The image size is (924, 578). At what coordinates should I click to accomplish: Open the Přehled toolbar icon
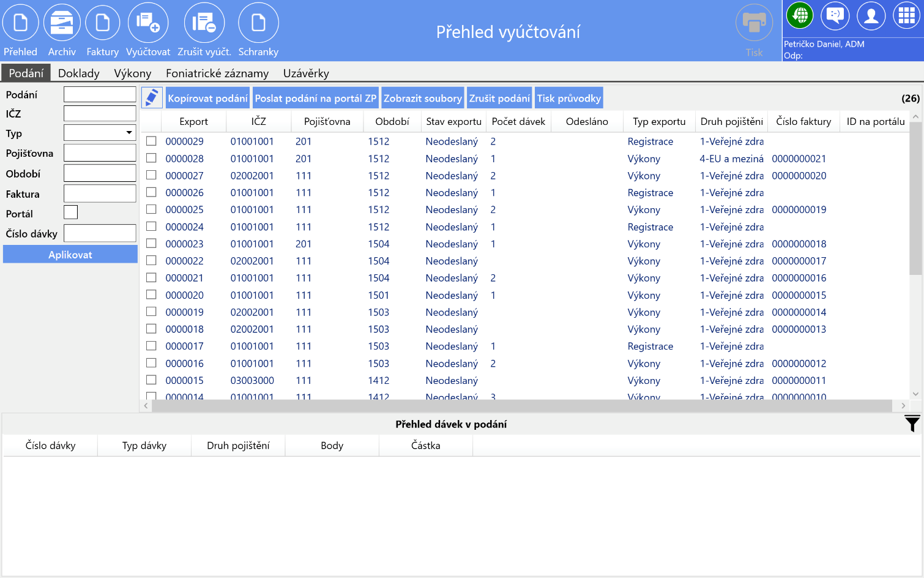(20, 23)
